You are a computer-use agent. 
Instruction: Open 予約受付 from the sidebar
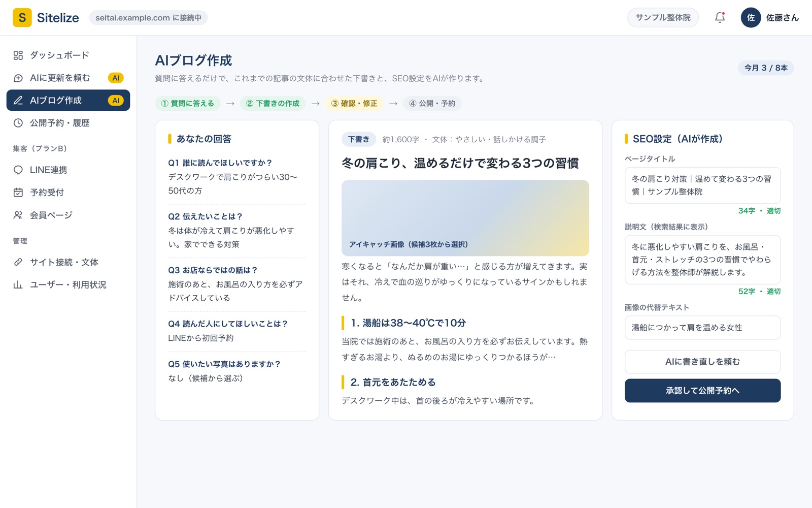[x=68, y=193]
